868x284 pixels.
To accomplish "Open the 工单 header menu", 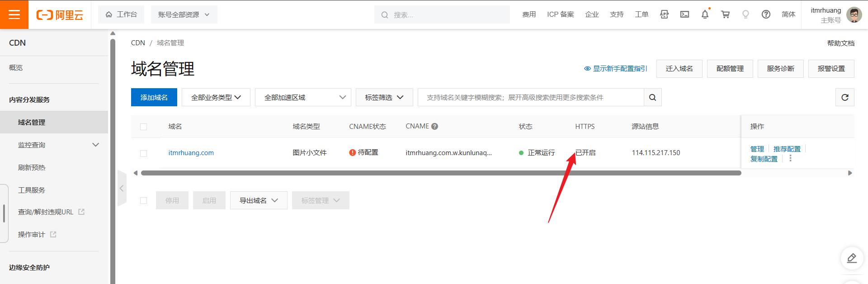I will 642,14.
